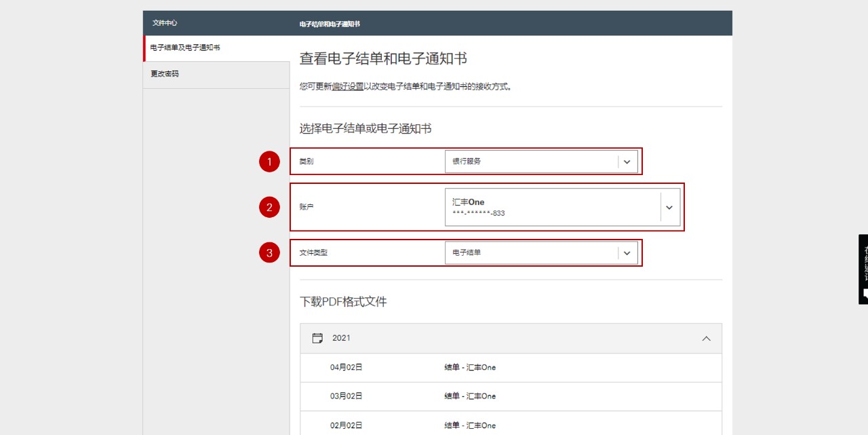Open the online chat tab on the right edge
This screenshot has width=868, height=435.
pyautogui.click(x=863, y=269)
